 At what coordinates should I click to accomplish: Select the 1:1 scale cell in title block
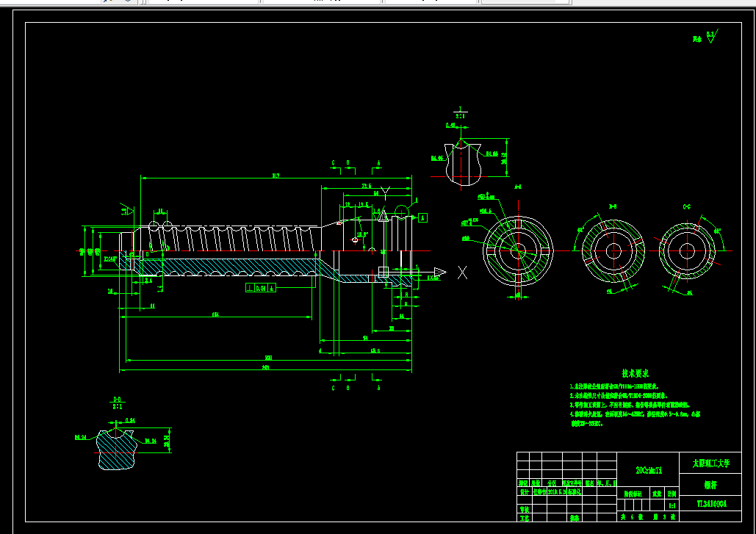[672, 505]
